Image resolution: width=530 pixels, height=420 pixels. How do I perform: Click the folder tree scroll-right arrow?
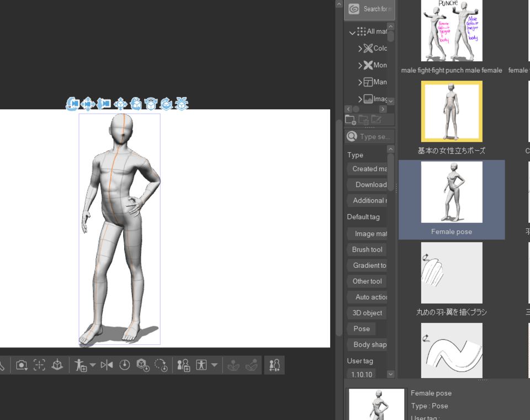click(383, 109)
